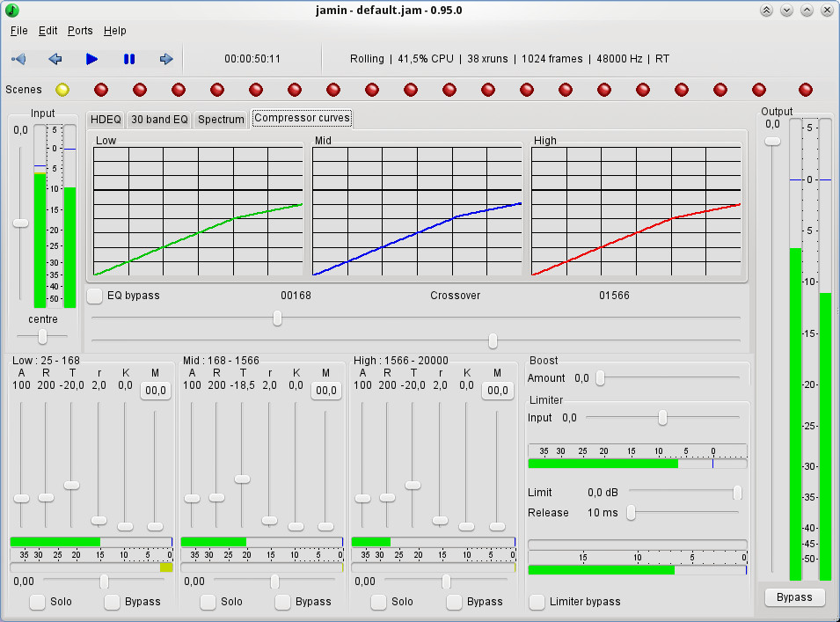This screenshot has width=840, height=622.
Task: Select the yellow active scene indicator
Action: click(x=62, y=90)
